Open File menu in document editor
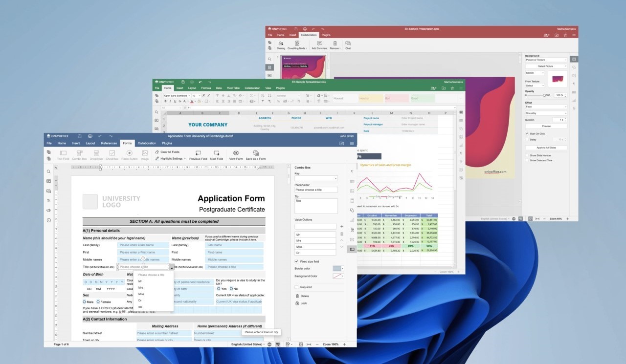 pos(49,143)
